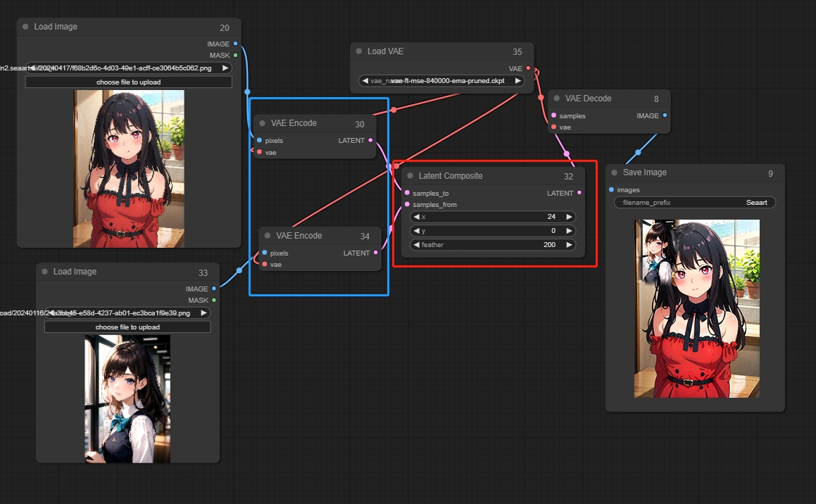
Task: Click VAE output port on Load VAE
Action: click(528, 69)
